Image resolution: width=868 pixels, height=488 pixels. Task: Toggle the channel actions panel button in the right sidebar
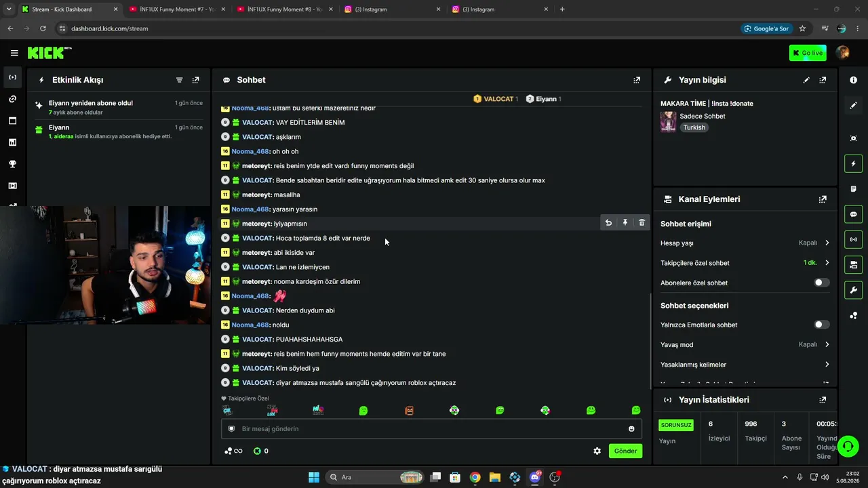(x=853, y=264)
